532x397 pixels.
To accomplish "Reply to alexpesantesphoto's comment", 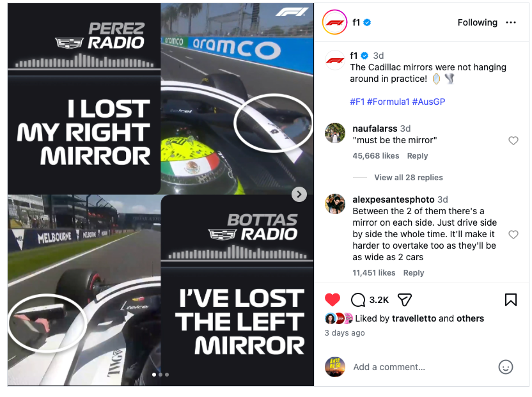I will pyautogui.click(x=414, y=273).
